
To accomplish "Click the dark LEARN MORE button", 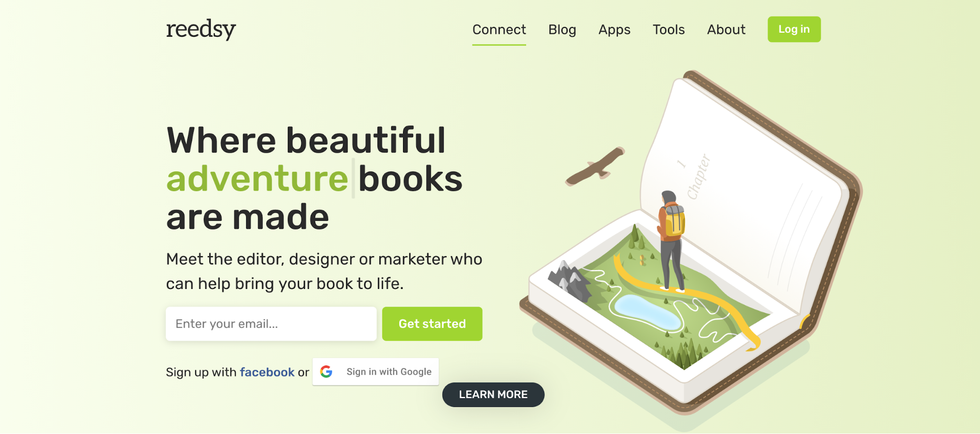I will pyautogui.click(x=493, y=395).
